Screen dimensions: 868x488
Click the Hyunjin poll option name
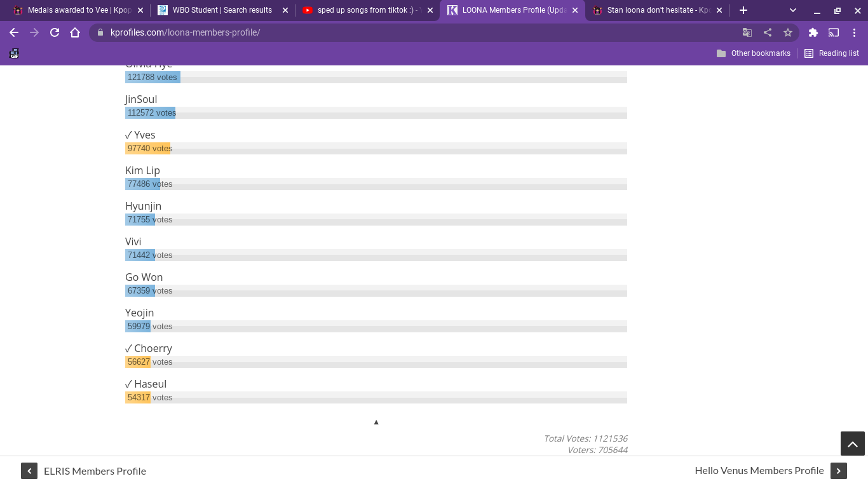(x=143, y=206)
